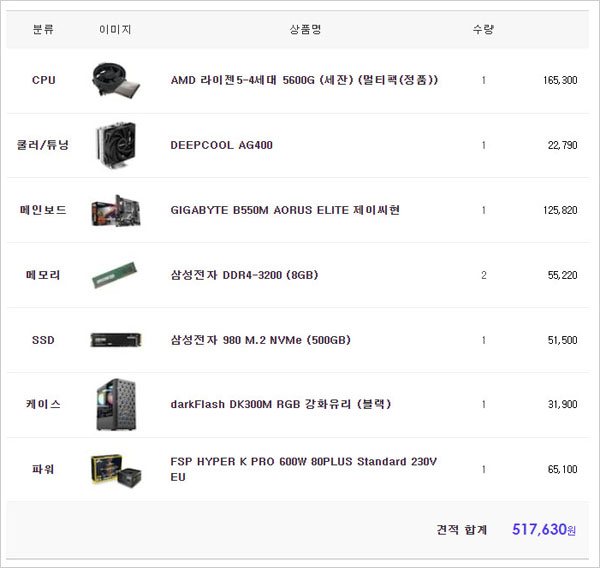Click the price 51,500

coord(562,340)
